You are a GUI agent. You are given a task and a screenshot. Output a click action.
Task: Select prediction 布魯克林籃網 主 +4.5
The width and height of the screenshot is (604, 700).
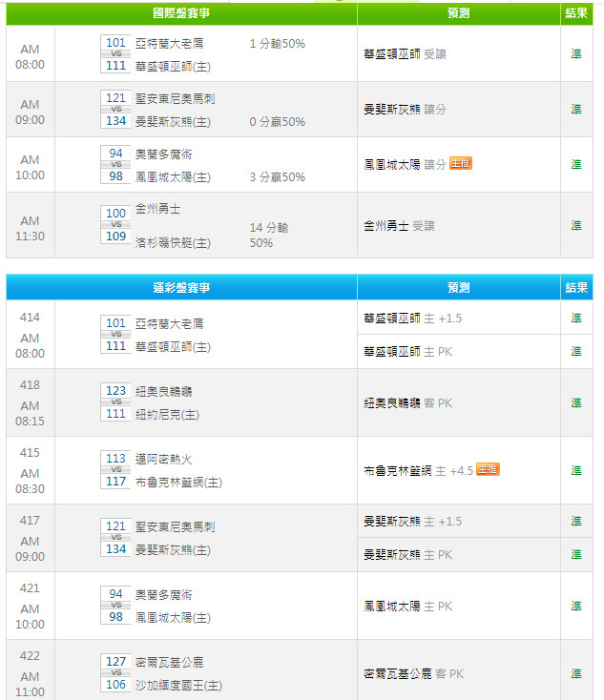coord(419,471)
